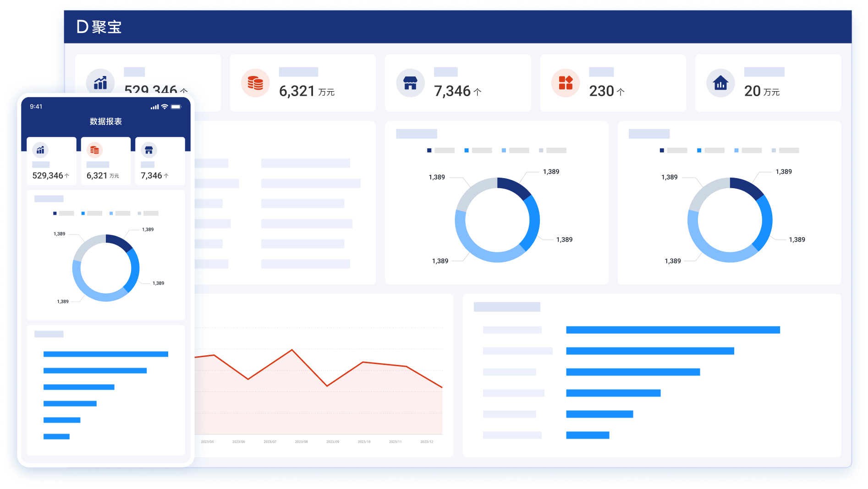Image resolution: width=868 pixels, height=489 pixels.
Task: Open the 230 个 statistics card
Action: pyautogui.click(x=613, y=83)
